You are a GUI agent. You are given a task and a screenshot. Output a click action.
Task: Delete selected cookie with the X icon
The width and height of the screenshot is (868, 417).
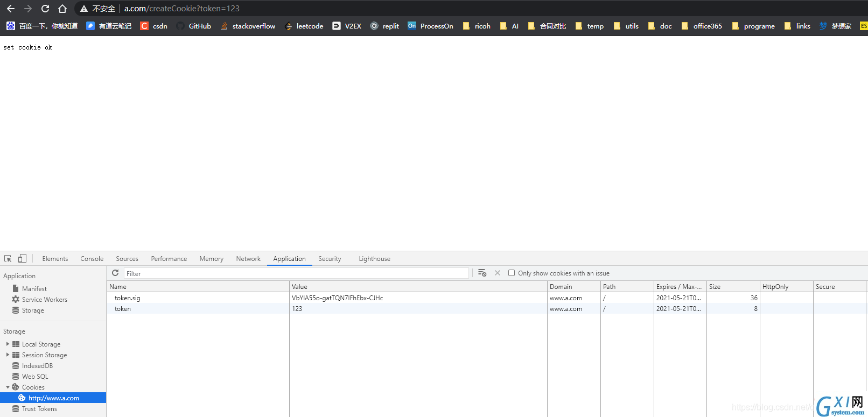(x=498, y=273)
